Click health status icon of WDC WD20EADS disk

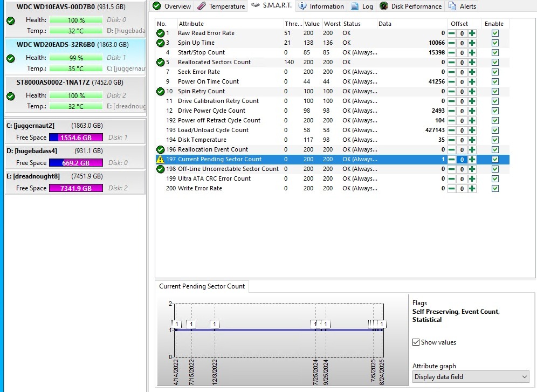click(x=11, y=59)
